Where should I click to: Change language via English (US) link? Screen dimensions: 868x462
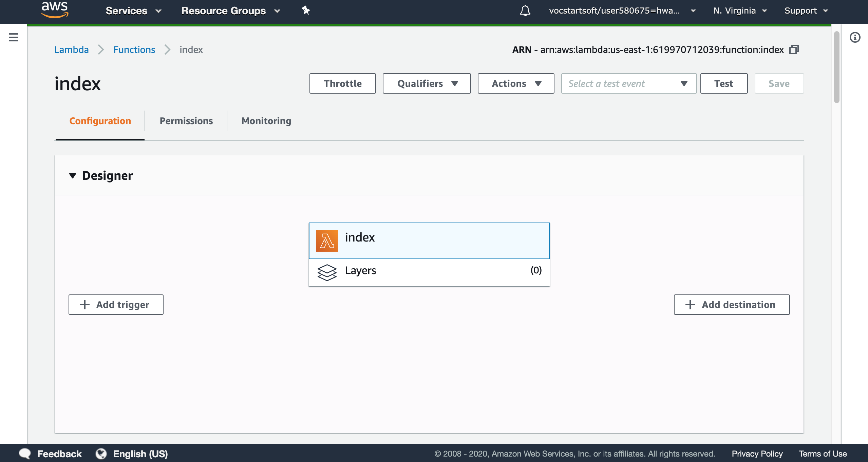tap(140, 454)
